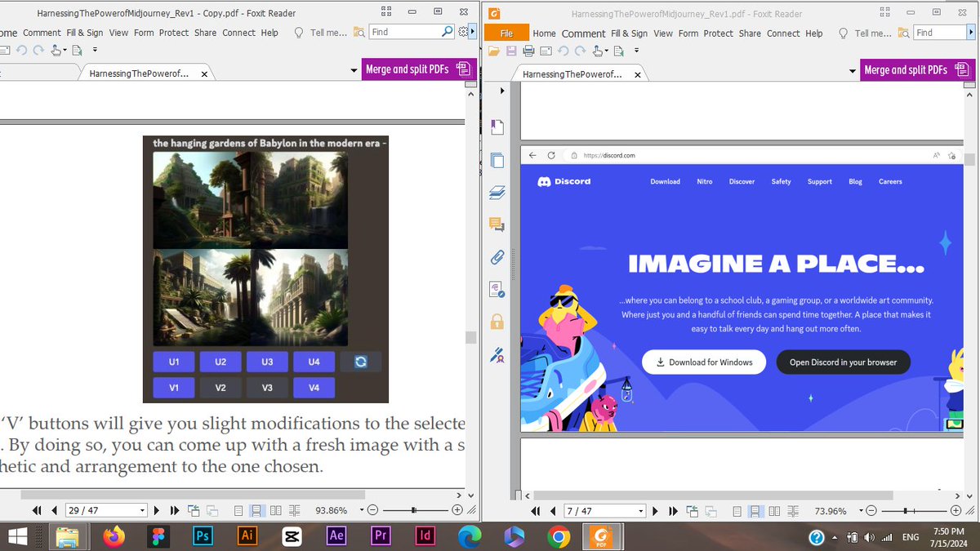Click Save icon in right Foxit window

[511, 51]
